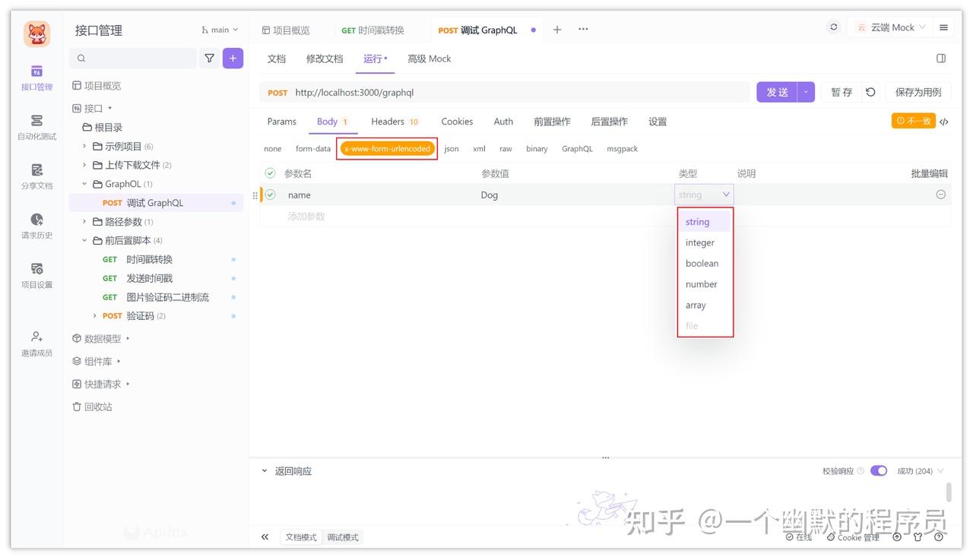
Task: Switch to the Headers tab
Action: (388, 121)
